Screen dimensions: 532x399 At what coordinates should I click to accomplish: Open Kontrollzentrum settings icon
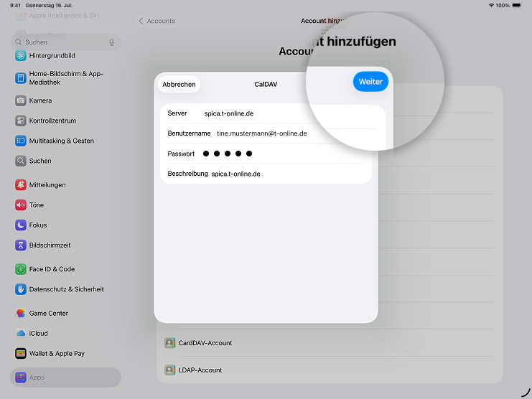point(21,121)
